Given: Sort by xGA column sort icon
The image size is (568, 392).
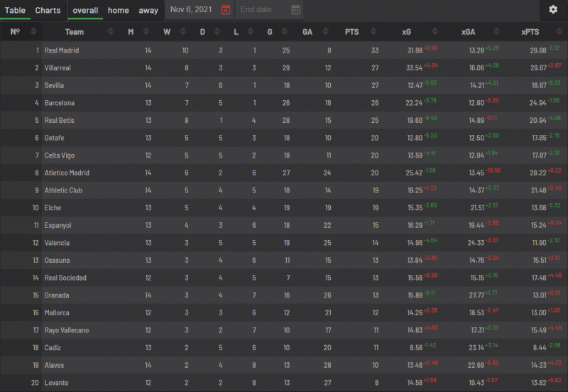Looking at the screenshot, I should (496, 31).
